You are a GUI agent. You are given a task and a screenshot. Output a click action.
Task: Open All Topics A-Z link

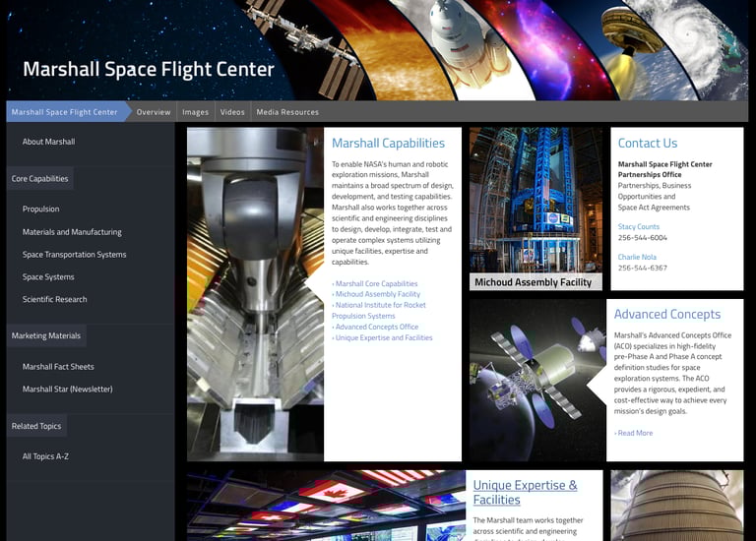45,456
